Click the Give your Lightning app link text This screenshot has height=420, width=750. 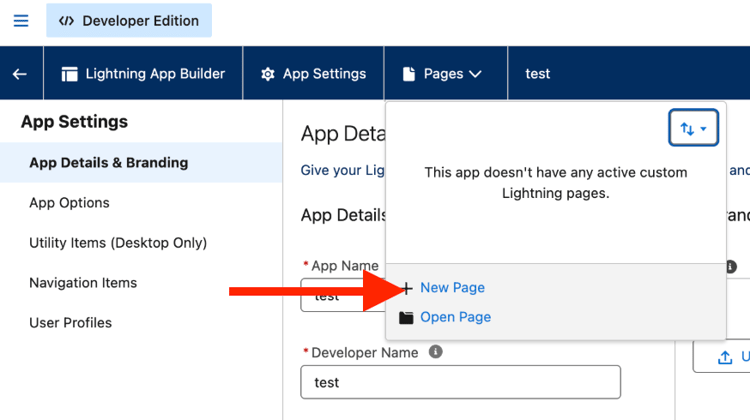pos(342,170)
